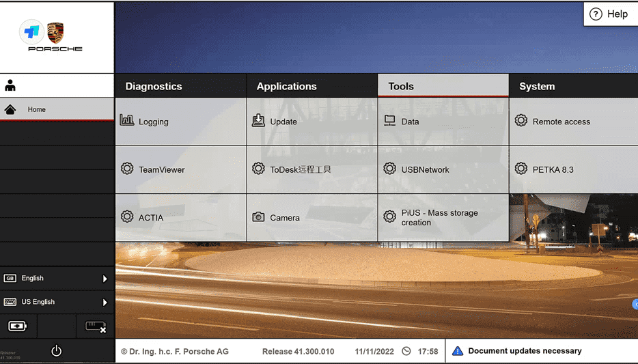The height and width of the screenshot is (364, 638).
Task: Click the Dr. Ing. h.c. F. Porsche AG copyright
Action: pyautogui.click(x=175, y=352)
